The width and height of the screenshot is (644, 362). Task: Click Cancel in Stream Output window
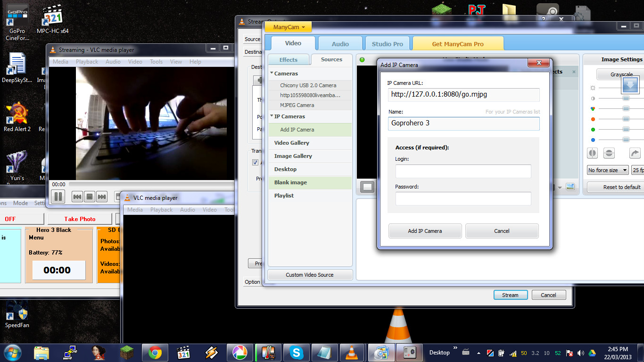tap(548, 295)
